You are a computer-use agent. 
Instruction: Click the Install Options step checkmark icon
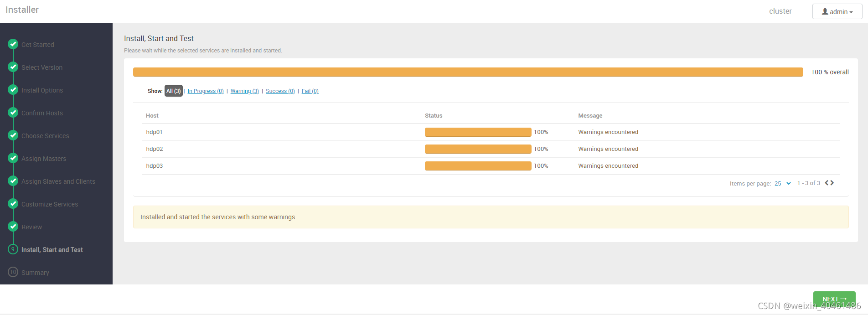[x=13, y=90]
